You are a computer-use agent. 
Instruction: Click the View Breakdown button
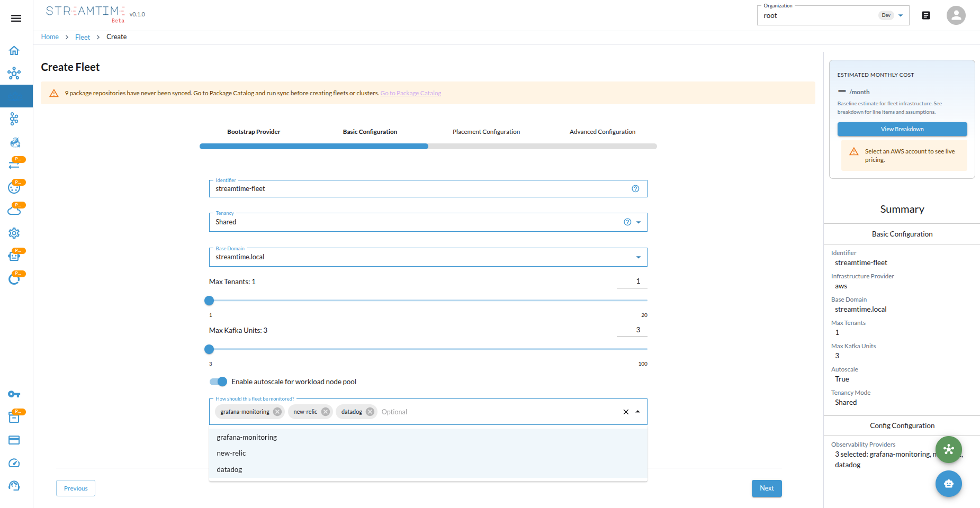pyautogui.click(x=902, y=129)
